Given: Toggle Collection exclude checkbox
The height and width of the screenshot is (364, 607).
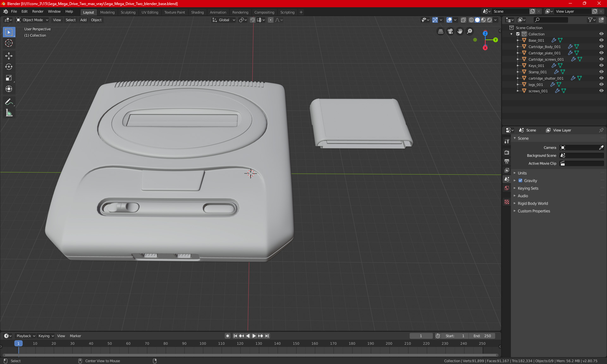Looking at the screenshot, I should coord(518,34).
